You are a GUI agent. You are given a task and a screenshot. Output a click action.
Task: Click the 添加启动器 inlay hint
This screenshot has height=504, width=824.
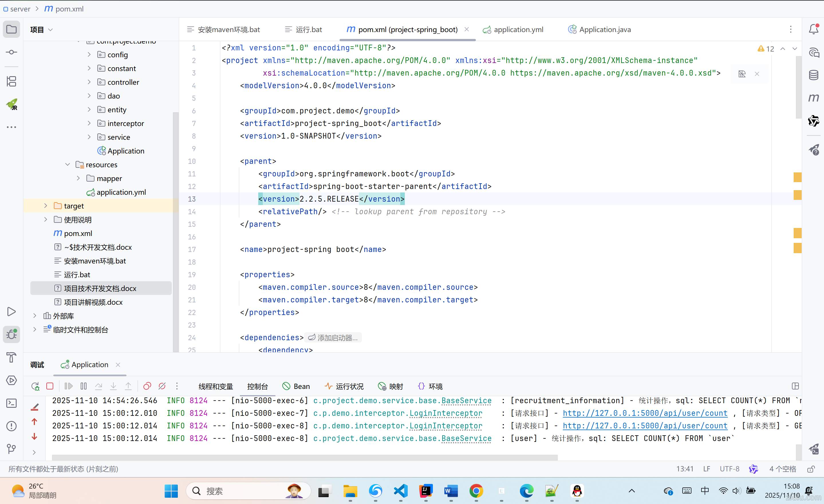tap(333, 337)
